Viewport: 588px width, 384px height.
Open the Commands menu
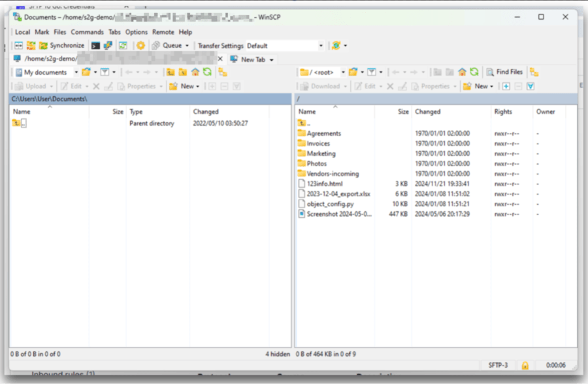click(x=87, y=31)
